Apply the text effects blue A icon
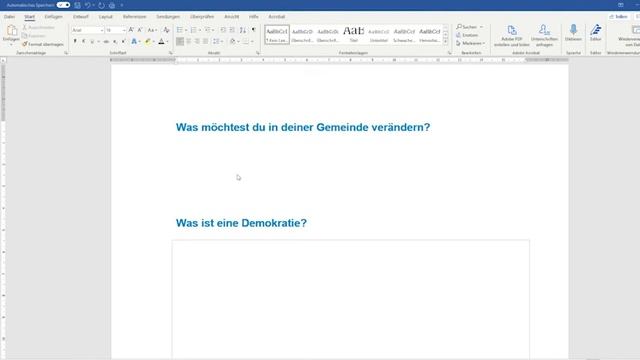Image resolution: width=640 pixels, height=360 pixels. click(x=134, y=41)
